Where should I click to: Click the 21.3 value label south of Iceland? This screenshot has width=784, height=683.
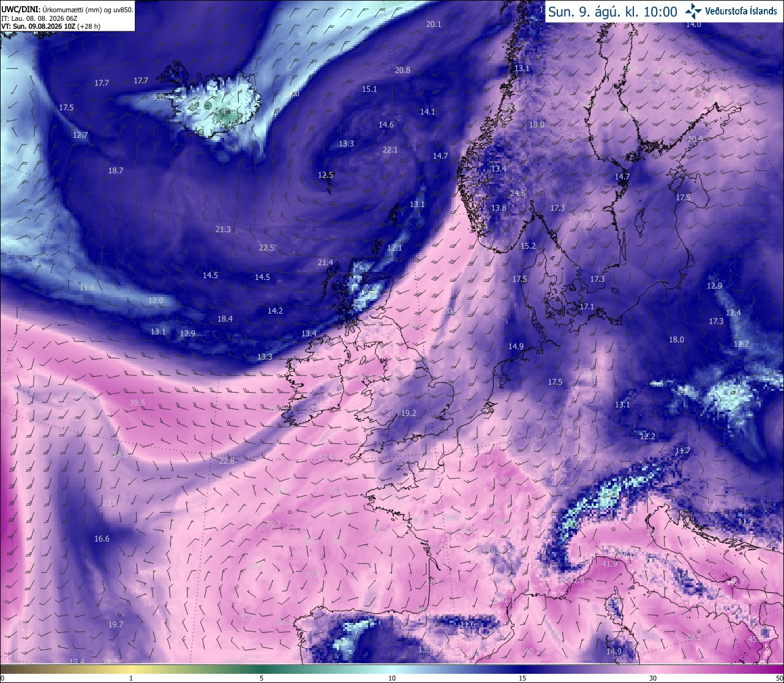pos(223,230)
